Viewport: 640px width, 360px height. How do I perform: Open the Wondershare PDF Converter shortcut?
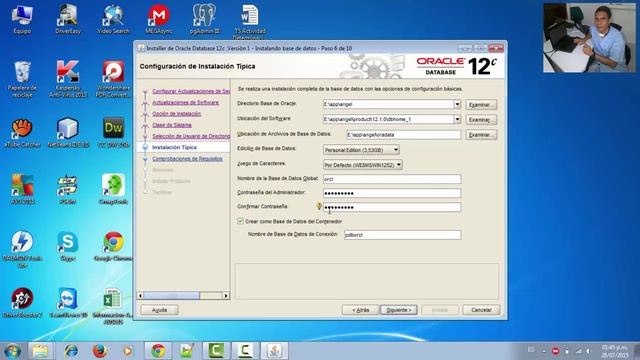[x=113, y=79]
